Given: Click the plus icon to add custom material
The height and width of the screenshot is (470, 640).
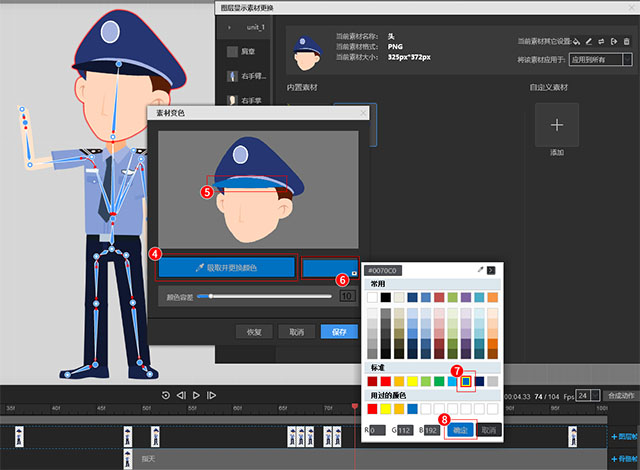Looking at the screenshot, I should [558, 125].
